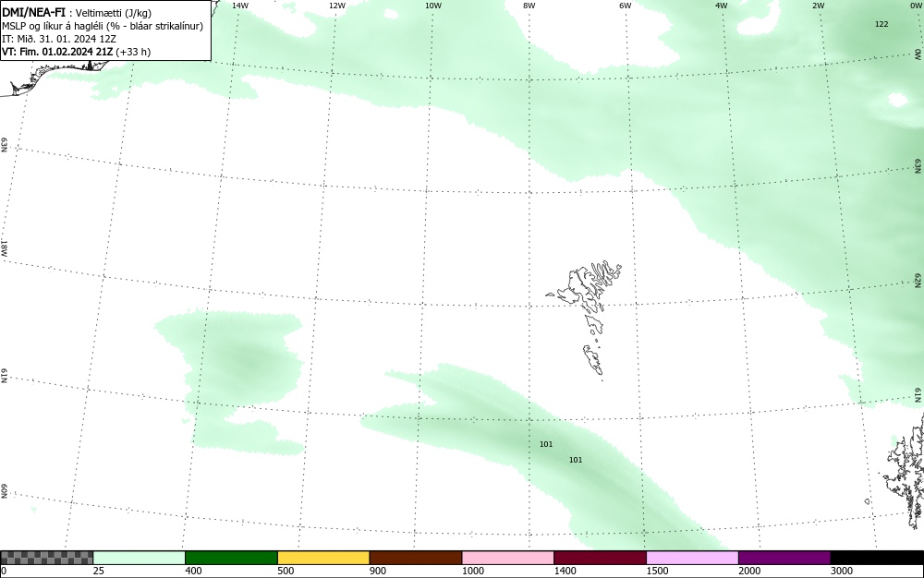Pick the light purple 1500–2000 legend swatch

pos(692,558)
